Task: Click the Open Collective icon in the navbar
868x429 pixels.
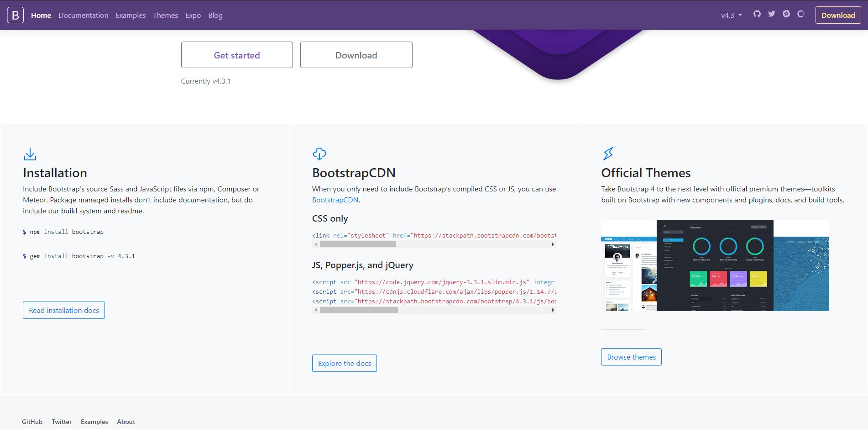Action: (x=800, y=14)
